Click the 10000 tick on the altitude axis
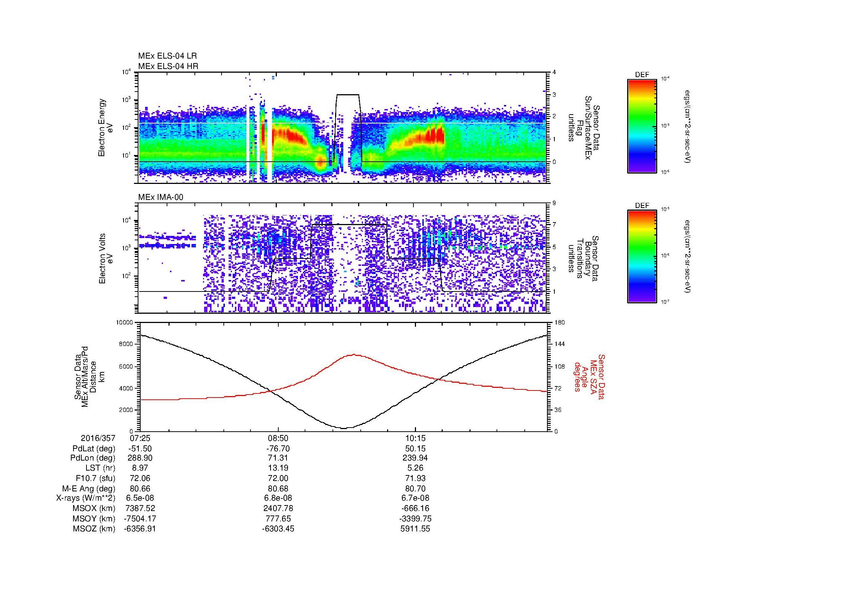The width and height of the screenshot is (868, 613). 124,323
